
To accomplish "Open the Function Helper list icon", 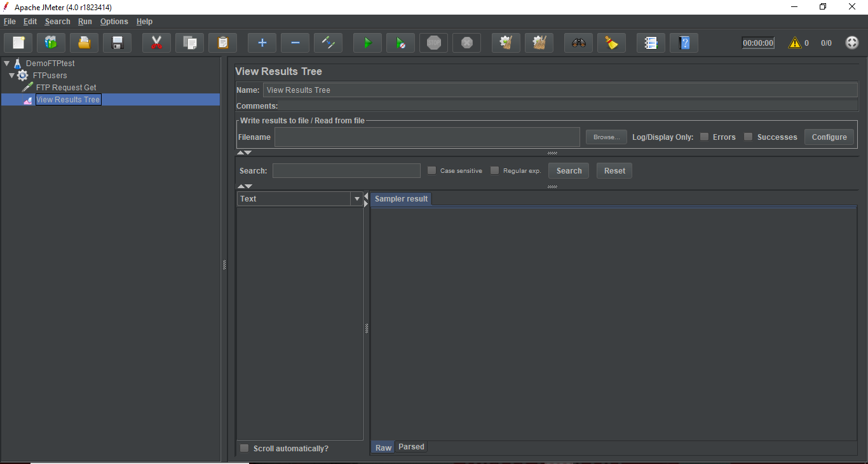I will pos(651,43).
